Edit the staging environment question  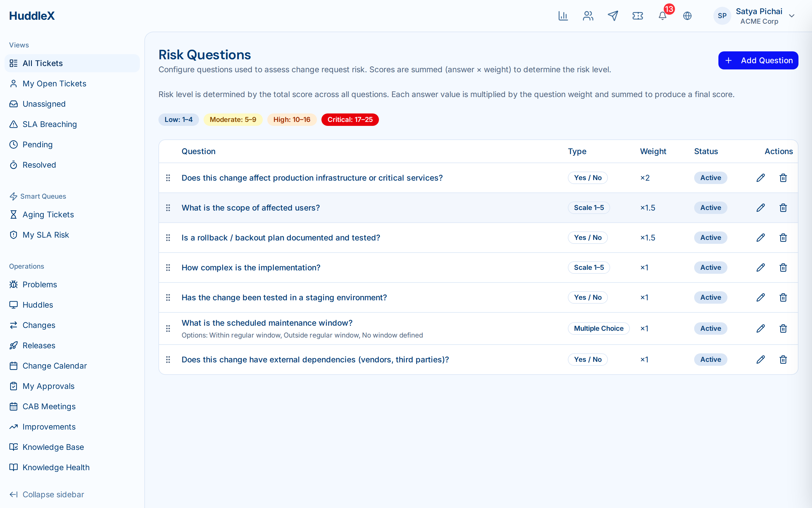click(x=761, y=297)
